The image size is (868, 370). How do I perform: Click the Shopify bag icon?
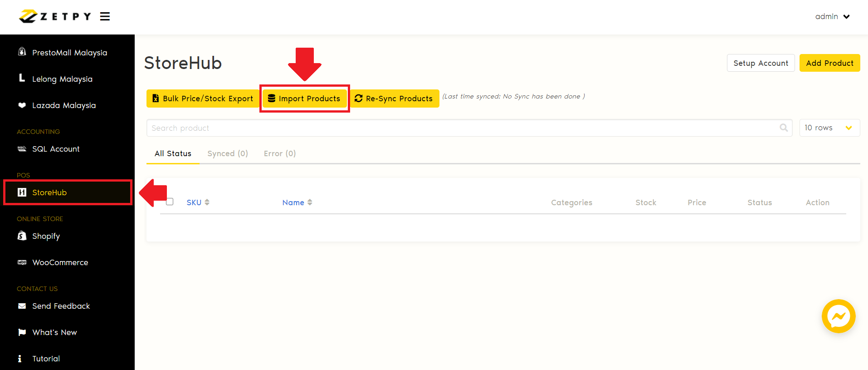[x=22, y=236]
